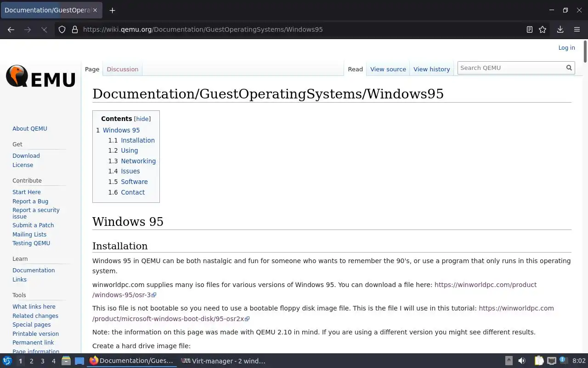The height and width of the screenshot is (368, 588).
Task: Open Report a Bug sidebar link
Action: (x=30, y=201)
